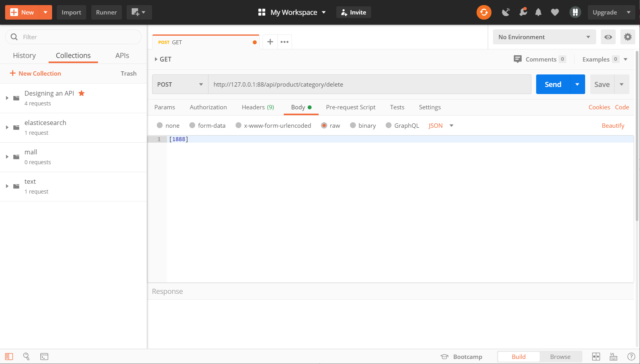Open the Postman Console icon

pyautogui.click(x=44, y=357)
